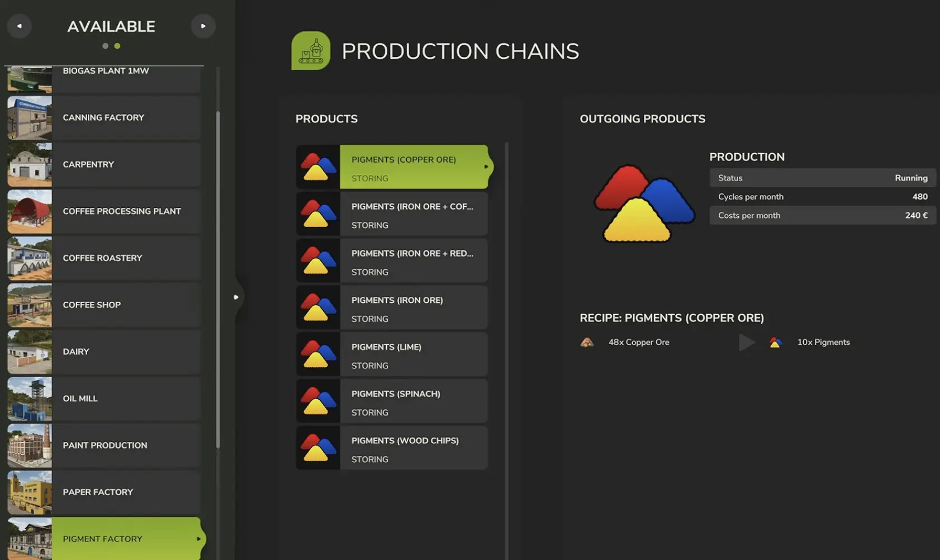This screenshot has width=940, height=560.
Task: Select the highlighted Pigment Factory entry
Action: 106,539
